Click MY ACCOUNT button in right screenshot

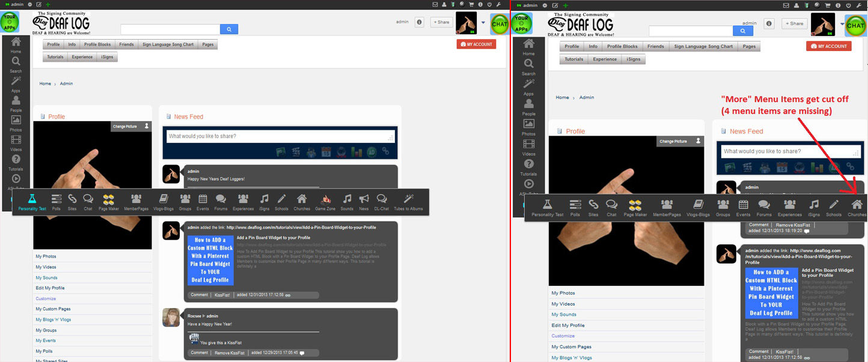[828, 46]
